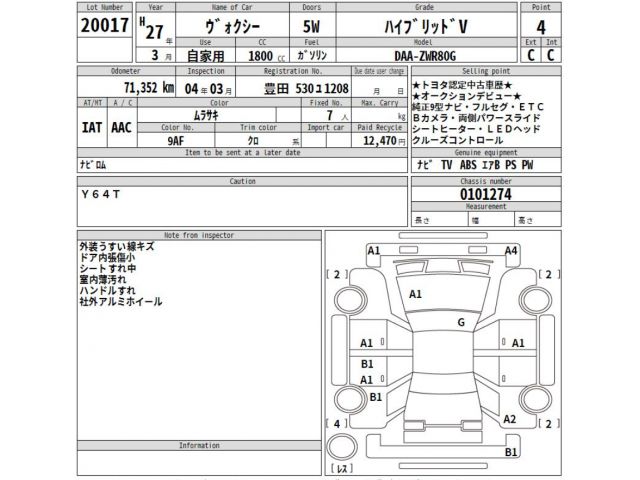Image resolution: width=640 pixels, height=480 pixels.
Task: Click the Note from inspector header
Action: pos(199,234)
